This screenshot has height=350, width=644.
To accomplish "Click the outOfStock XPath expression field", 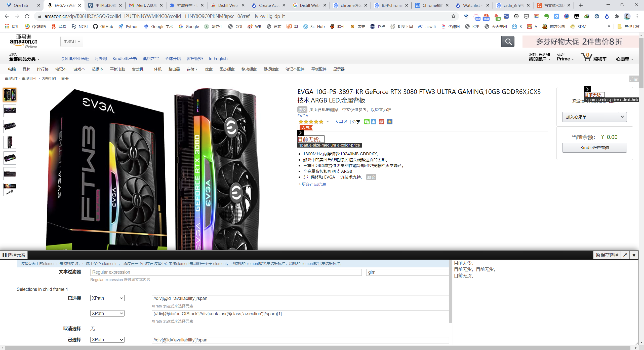I will 300,314.
